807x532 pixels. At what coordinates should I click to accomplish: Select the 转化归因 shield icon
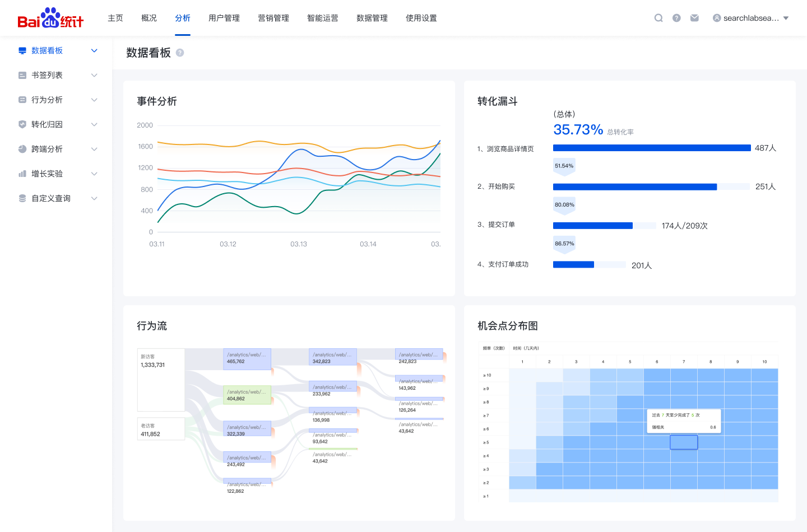[x=22, y=124]
